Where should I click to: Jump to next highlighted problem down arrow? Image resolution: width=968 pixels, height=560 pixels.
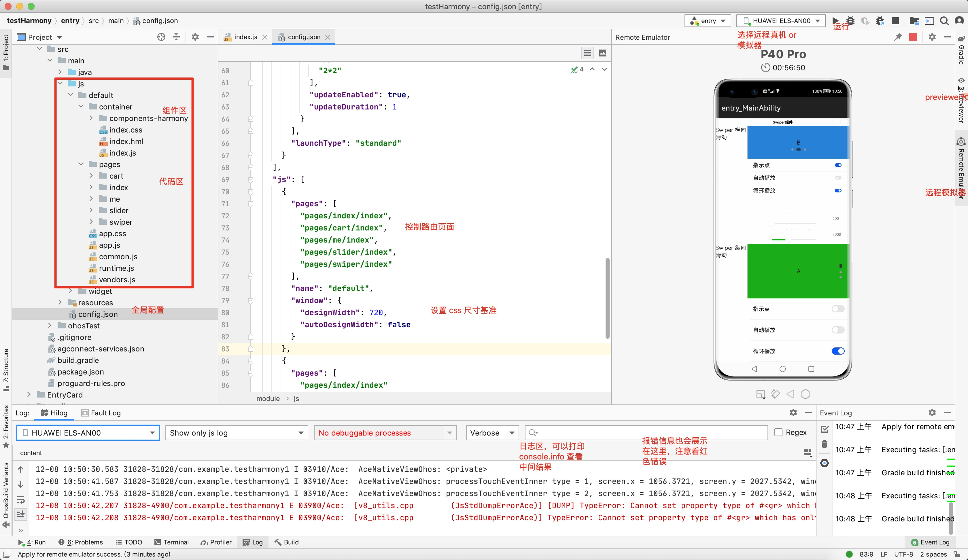604,69
